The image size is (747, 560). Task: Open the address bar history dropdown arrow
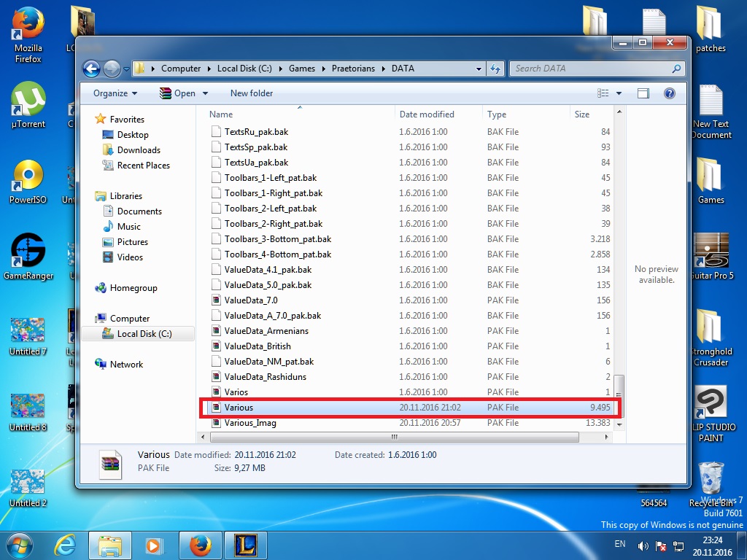coord(479,69)
